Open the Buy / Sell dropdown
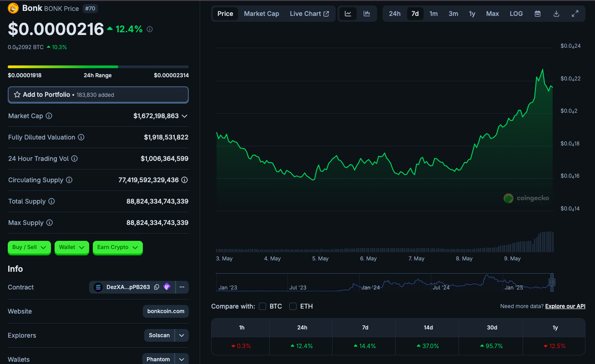 29,247
